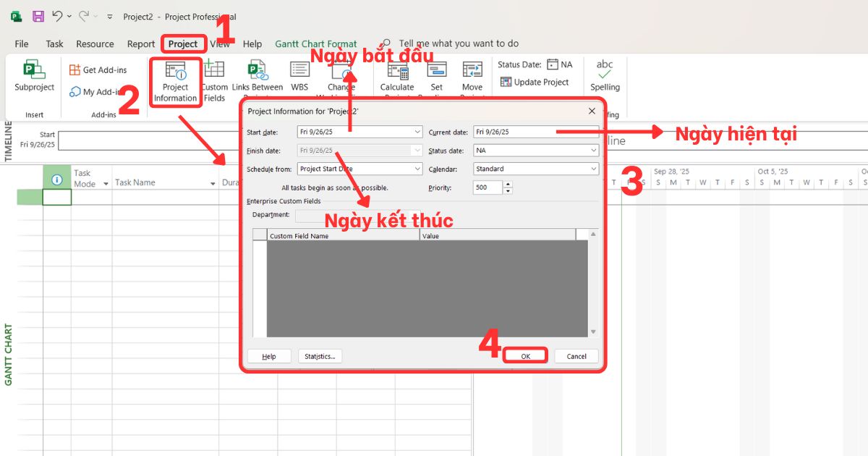This screenshot has width=868, height=456.
Task: Increase Priority using the stepper
Action: [x=508, y=183]
